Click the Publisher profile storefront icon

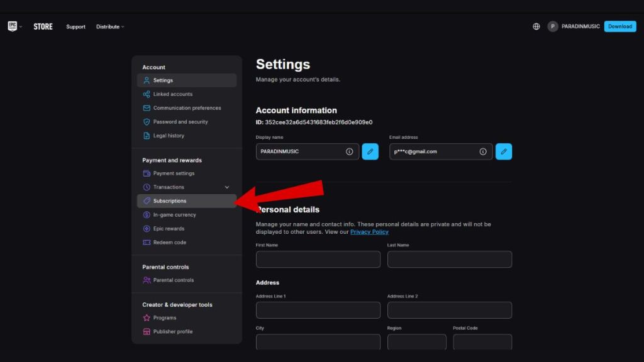pos(147,332)
